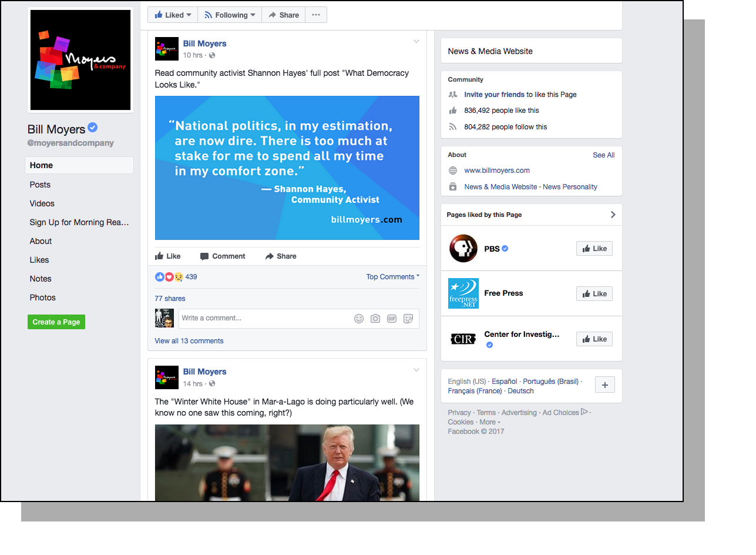Click the green Create a Page button

[x=56, y=322]
